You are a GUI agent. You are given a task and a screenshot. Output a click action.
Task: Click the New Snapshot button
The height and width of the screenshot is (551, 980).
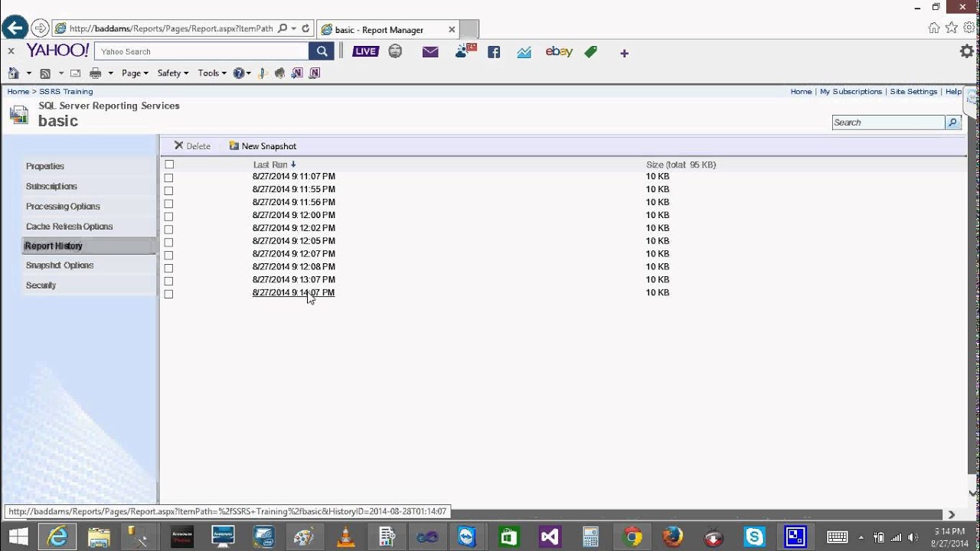click(263, 146)
